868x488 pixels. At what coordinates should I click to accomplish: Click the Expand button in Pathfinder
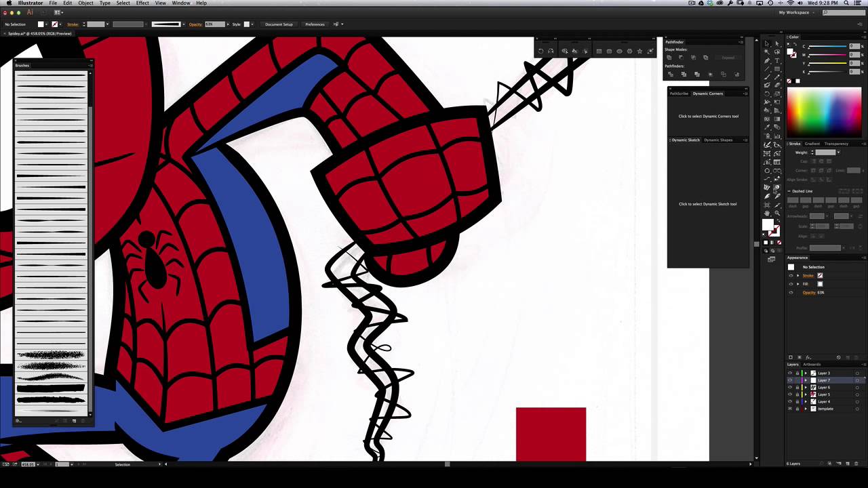728,58
